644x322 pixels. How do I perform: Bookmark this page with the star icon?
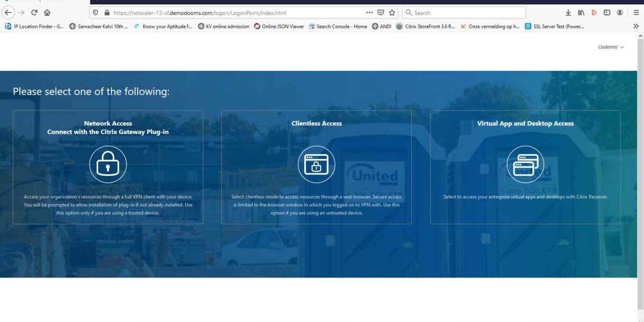point(392,12)
